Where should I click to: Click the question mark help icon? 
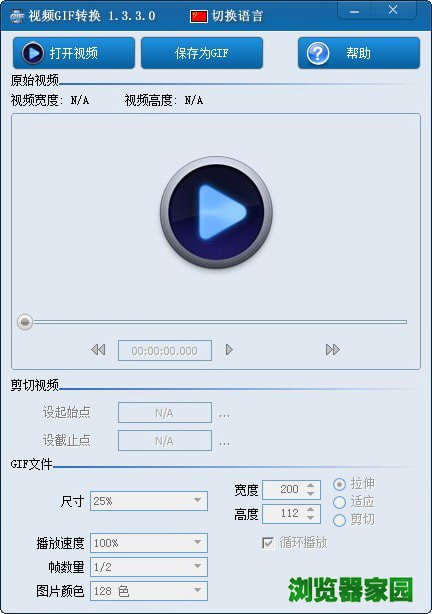click(x=318, y=53)
